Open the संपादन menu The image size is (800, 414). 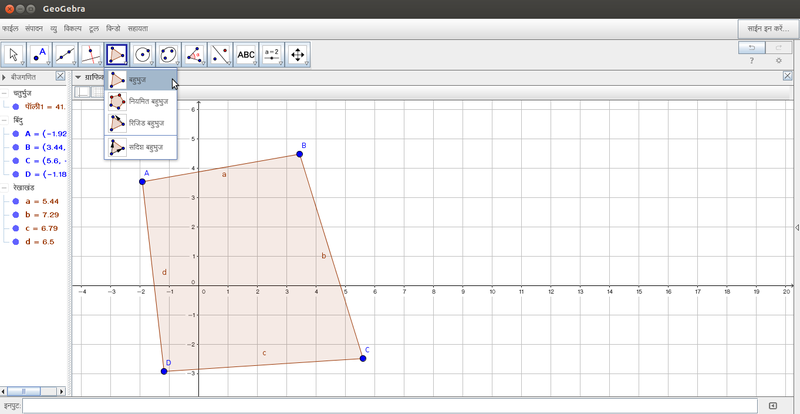point(34,29)
